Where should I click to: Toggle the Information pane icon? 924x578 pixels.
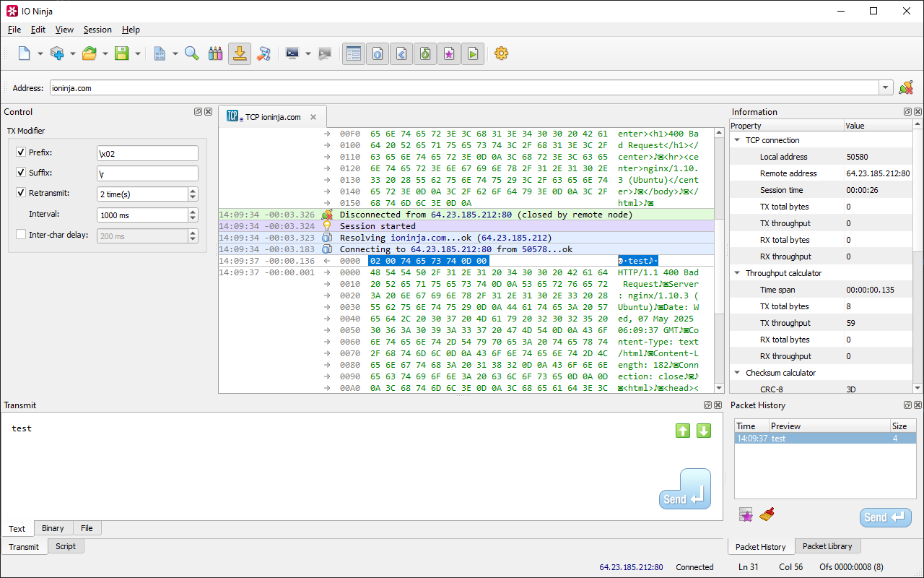378,53
